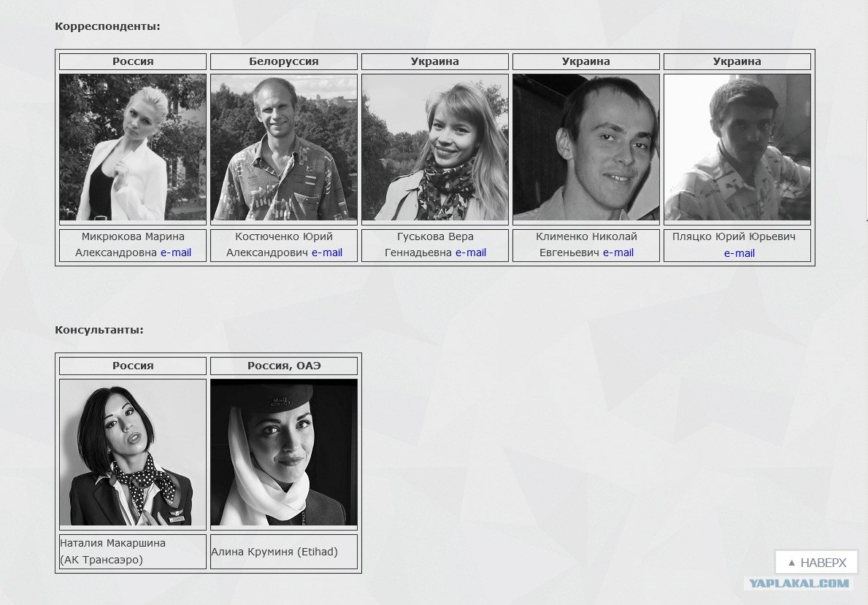The width and height of the screenshot is (868, 605).
Task: Open e-mail link for Клименко Николай
Action: pyautogui.click(x=618, y=253)
